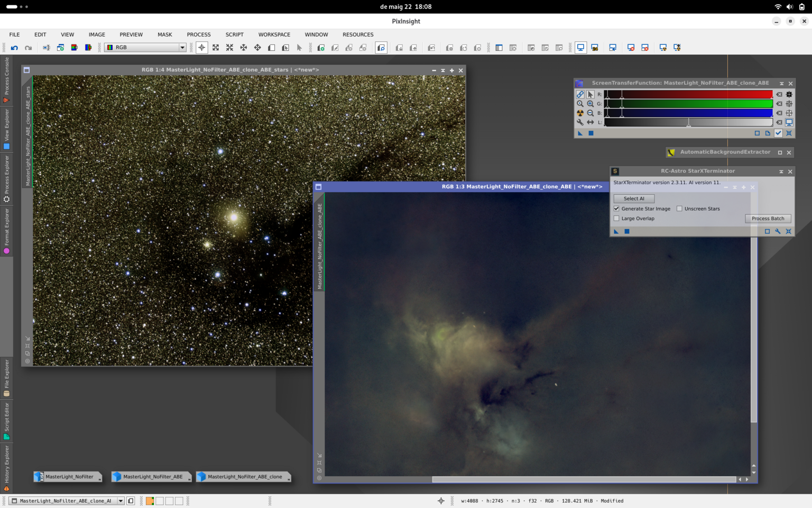
Task: Restore iconized MasterLight_NoFilter_ABE image
Action: point(151,477)
